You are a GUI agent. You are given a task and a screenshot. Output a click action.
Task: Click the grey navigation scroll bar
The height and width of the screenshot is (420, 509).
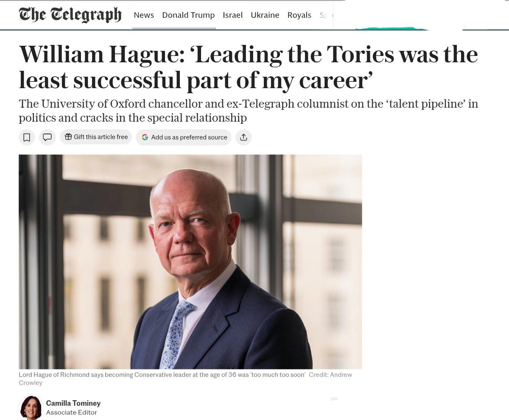click(x=173, y=28)
